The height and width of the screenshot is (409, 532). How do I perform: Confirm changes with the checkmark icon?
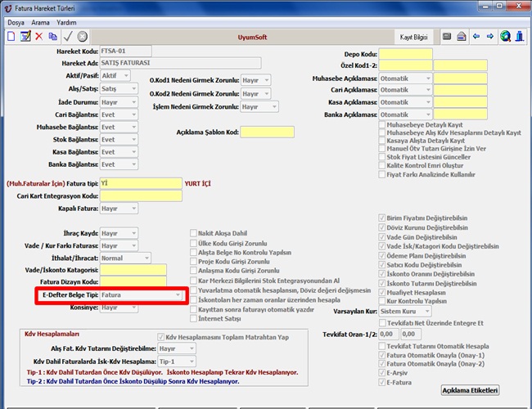click(x=68, y=36)
